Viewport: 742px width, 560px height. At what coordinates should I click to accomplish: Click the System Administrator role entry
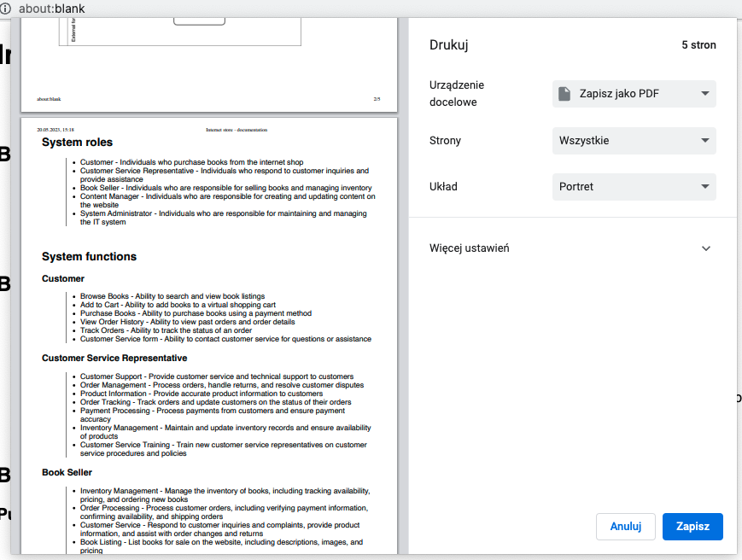(x=224, y=218)
